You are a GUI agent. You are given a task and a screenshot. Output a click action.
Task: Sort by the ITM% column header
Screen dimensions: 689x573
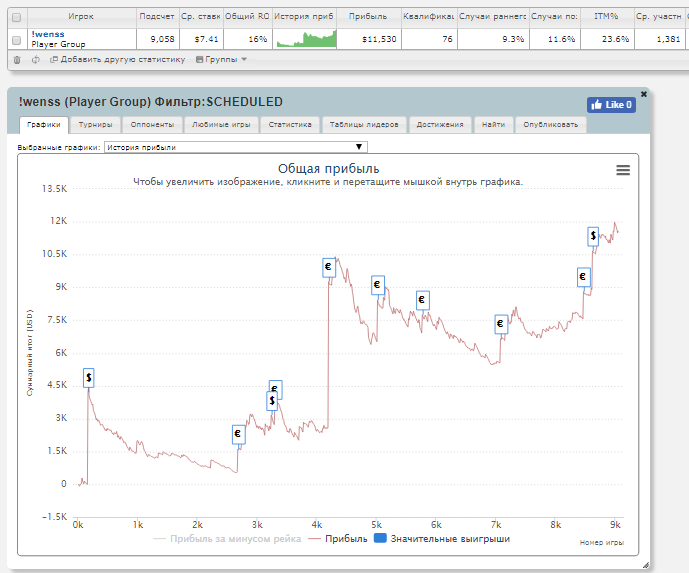click(x=606, y=17)
